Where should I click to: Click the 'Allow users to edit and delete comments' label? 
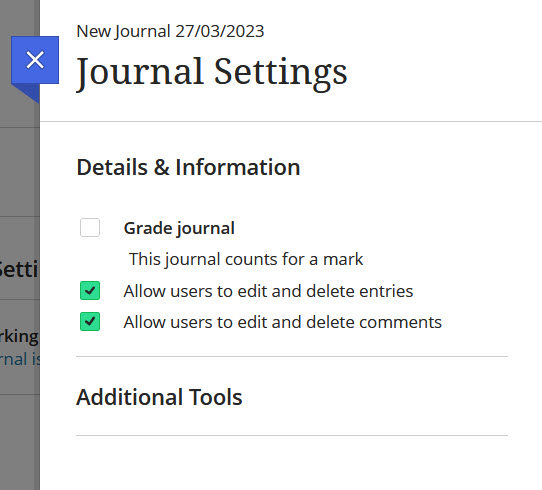tap(282, 322)
